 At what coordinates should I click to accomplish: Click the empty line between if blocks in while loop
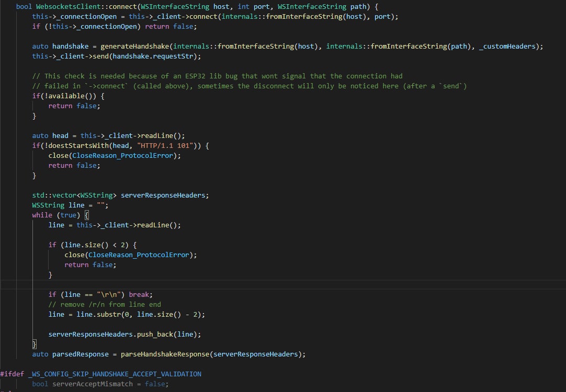tap(283, 284)
